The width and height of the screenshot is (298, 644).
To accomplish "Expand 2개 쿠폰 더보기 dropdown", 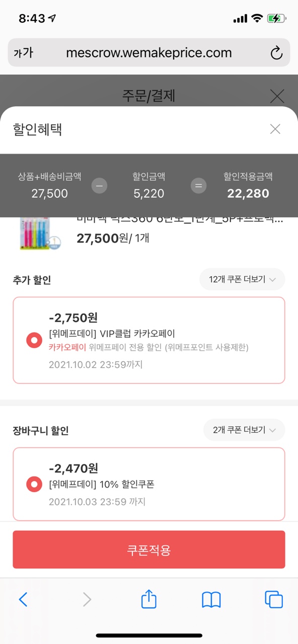I will pyautogui.click(x=244, y=430).
